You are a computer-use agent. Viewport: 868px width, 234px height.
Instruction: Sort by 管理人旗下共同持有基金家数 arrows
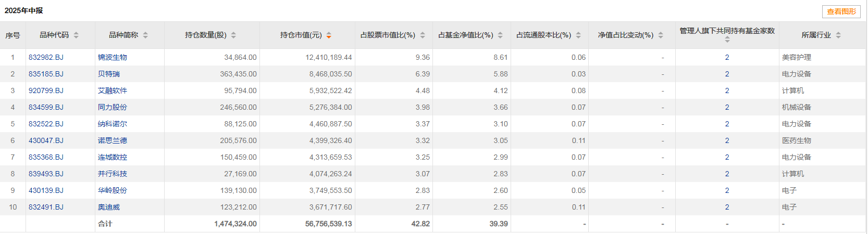point(727,40)
